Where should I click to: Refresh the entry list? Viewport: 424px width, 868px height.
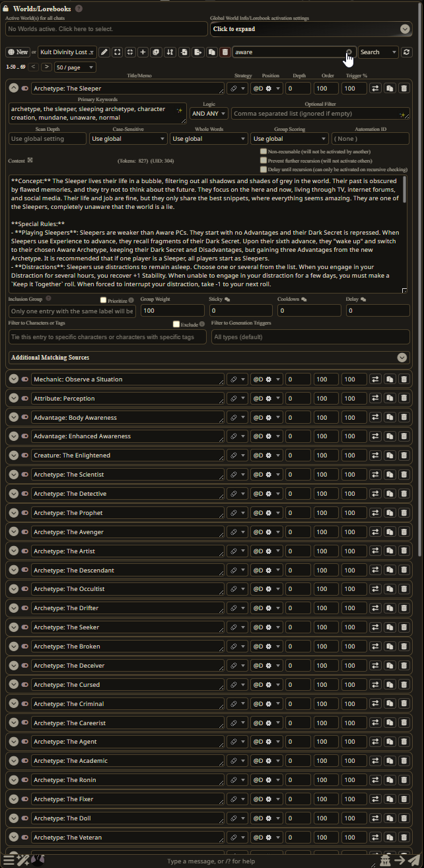pyautogui.click(x=407, y=52)
